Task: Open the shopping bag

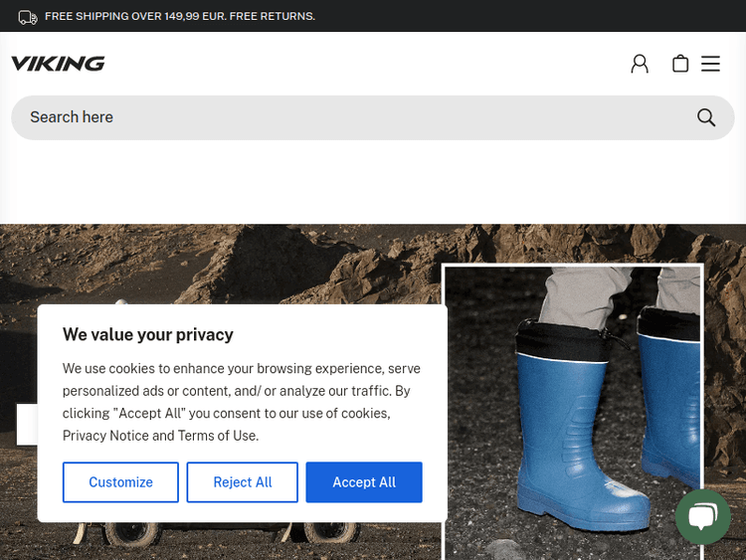Action: coord(680,64)
